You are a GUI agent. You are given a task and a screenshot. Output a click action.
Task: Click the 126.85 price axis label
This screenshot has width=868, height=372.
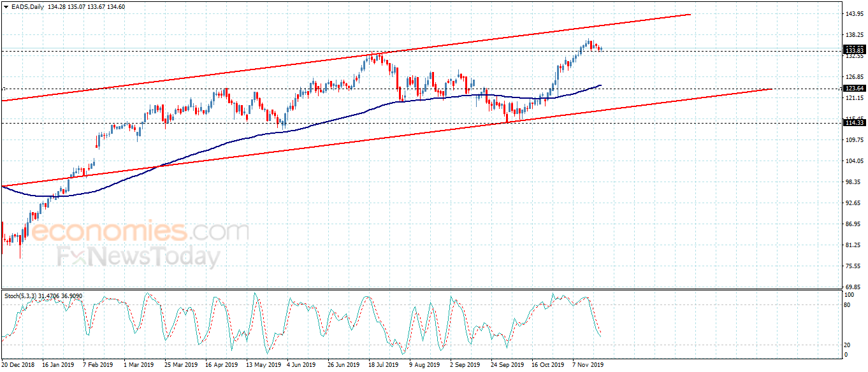pos(854,77)
